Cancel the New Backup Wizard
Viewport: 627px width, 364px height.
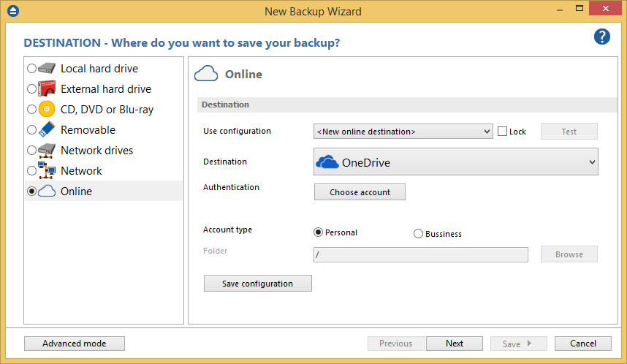click(x=582, y=344)
